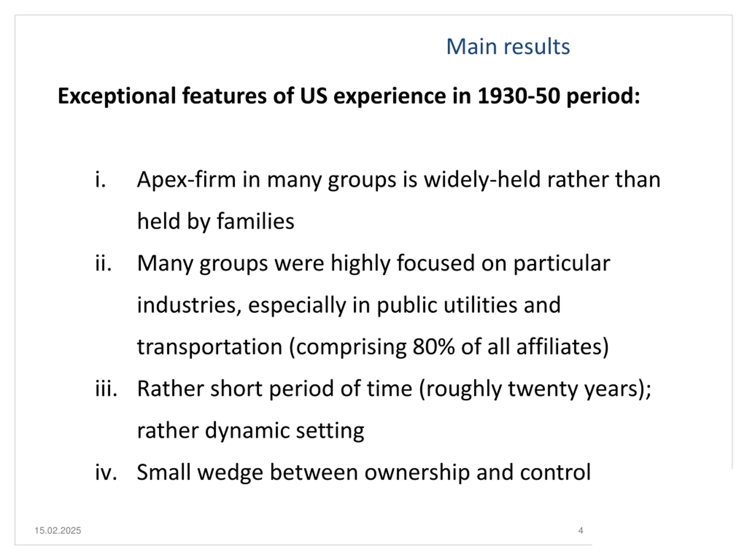Click the 'Many groups were highly focused' line
Viewport: 747px width, 560px height.
coord(373,264)
